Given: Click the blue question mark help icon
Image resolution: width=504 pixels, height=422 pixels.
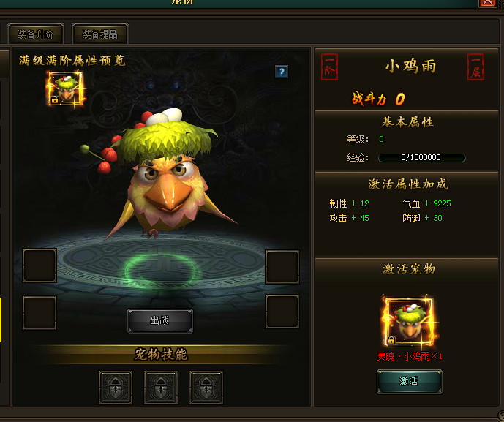Looking at the screenshot, I should click(x=282, y=72).
